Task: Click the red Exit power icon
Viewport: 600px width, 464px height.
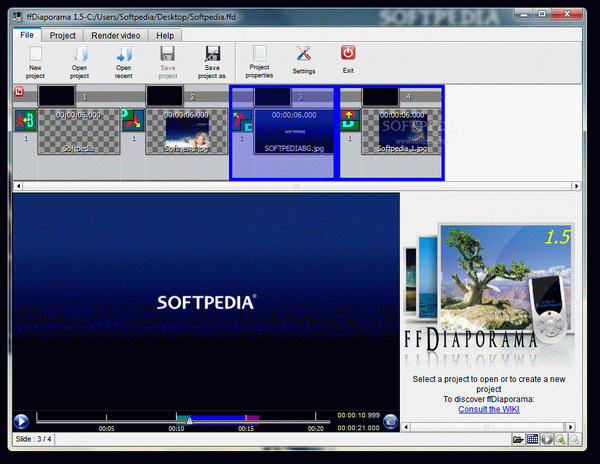Action: [x=348, y=53]
